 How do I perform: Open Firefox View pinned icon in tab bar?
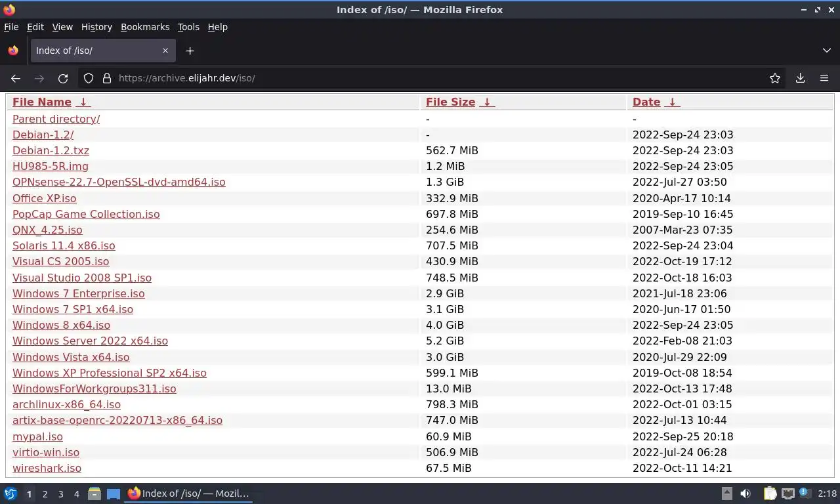click(x=13, y=51)
